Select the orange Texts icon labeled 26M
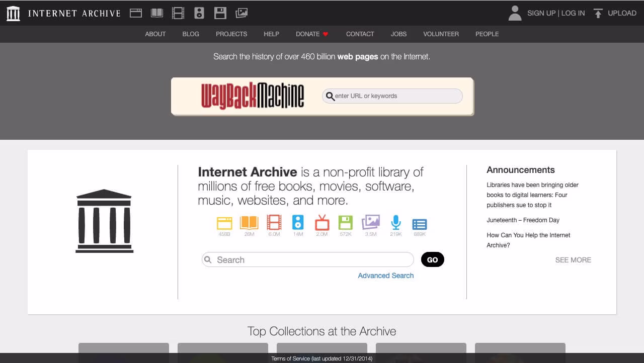The image size is (644, 363). pos(249,223)
